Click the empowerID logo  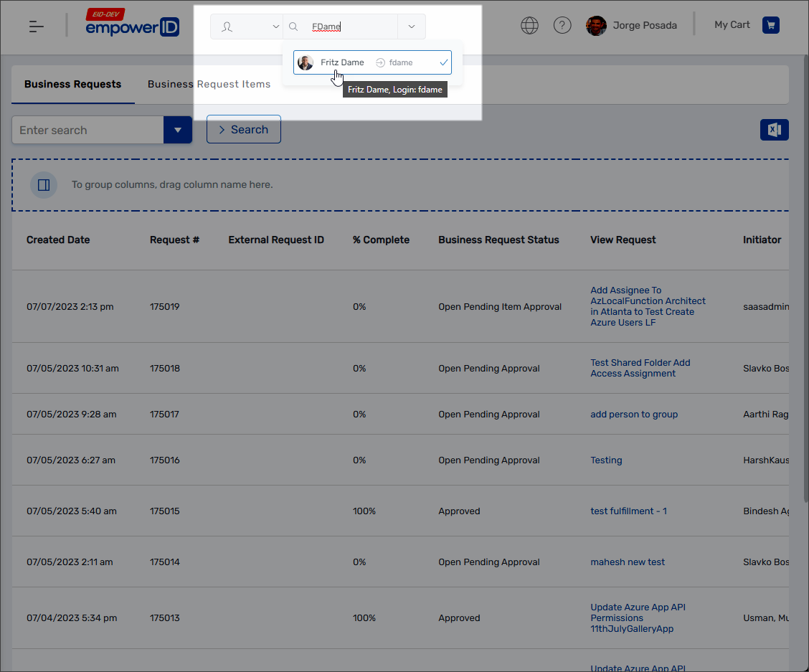133,25
